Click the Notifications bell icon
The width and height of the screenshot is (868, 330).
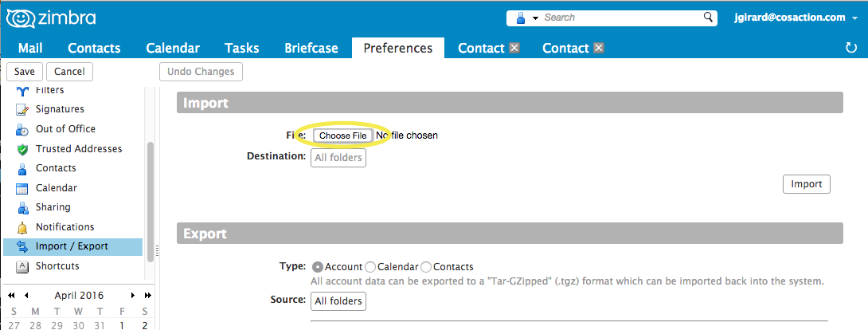pyautogui.click(x=22, y=227)
